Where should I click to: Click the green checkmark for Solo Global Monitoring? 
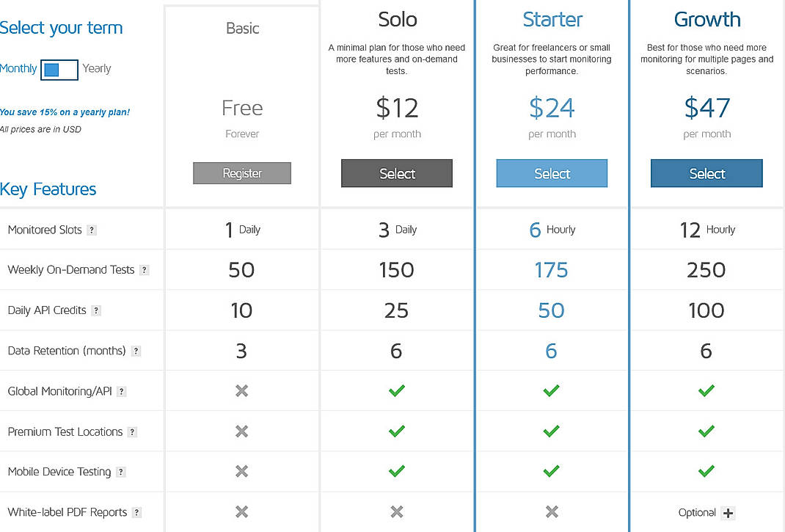[x=396, y=391]
